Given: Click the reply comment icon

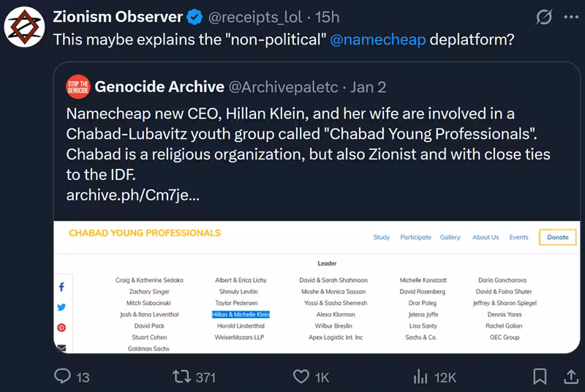Looking at the screenshot, I should click(x=64, y=377).
